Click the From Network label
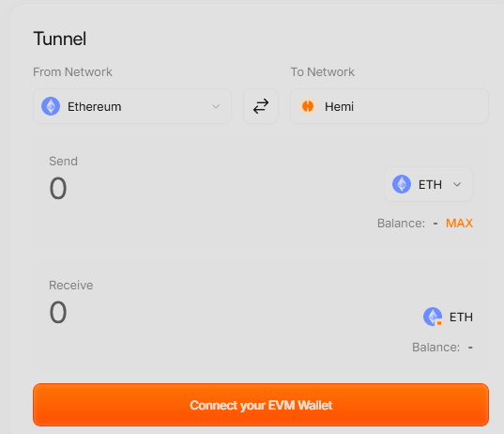Image resolution: width=504 pixels, height=434 pixels. 72,71
